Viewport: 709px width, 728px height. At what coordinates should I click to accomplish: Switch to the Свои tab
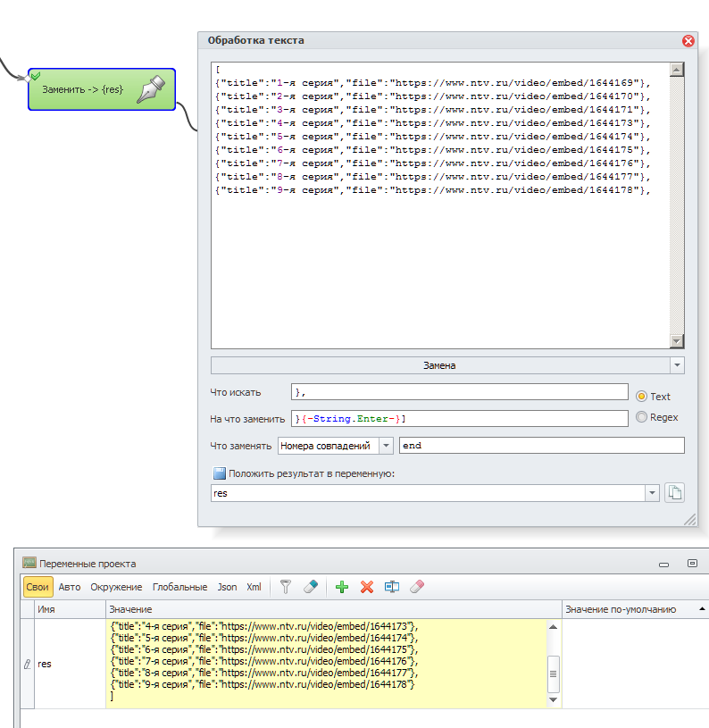coord(38,587)
